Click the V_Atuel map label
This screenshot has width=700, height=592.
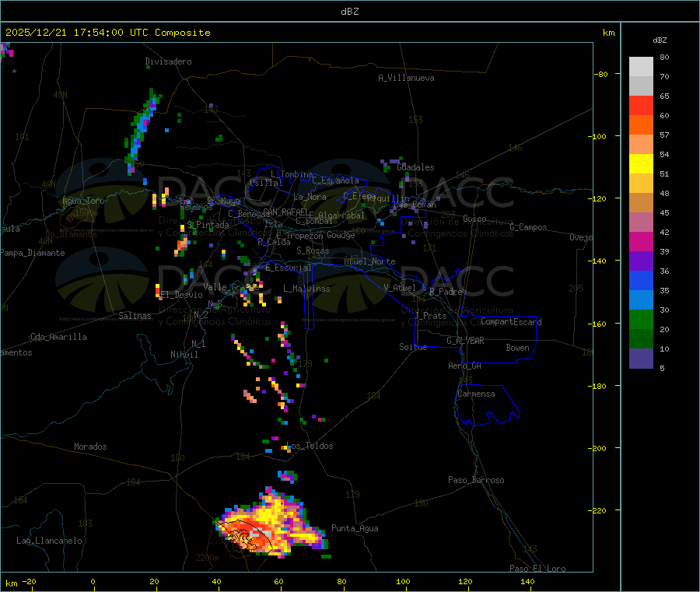[x=400, y=288]
